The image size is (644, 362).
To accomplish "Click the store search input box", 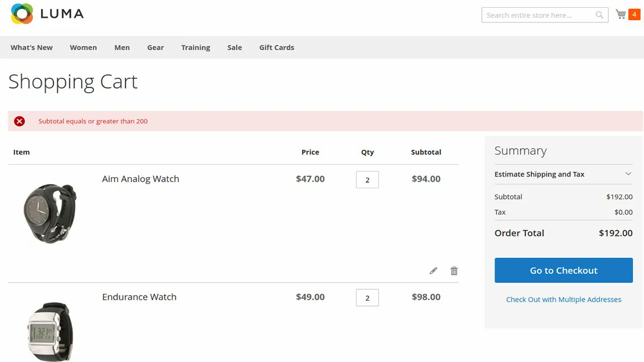I will click(x=537, y=15).
